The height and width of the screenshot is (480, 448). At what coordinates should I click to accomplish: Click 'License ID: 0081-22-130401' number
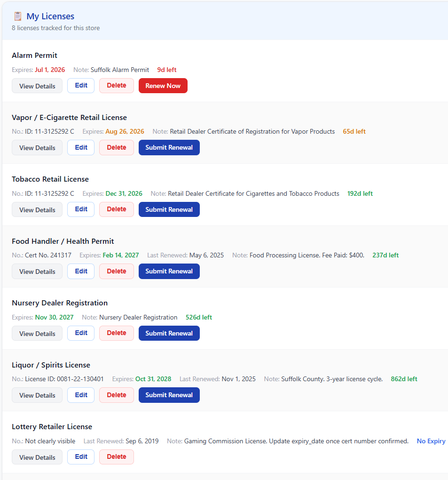click(x=64, y=379)
